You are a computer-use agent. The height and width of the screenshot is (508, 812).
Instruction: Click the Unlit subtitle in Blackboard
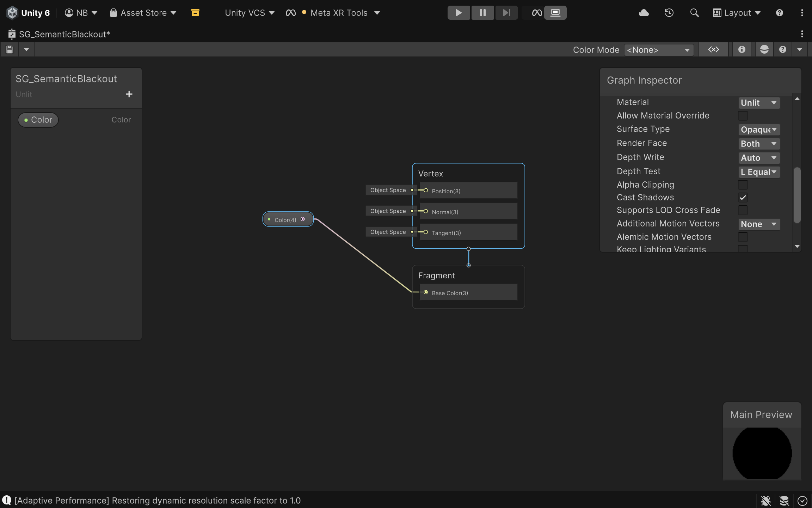24,94
